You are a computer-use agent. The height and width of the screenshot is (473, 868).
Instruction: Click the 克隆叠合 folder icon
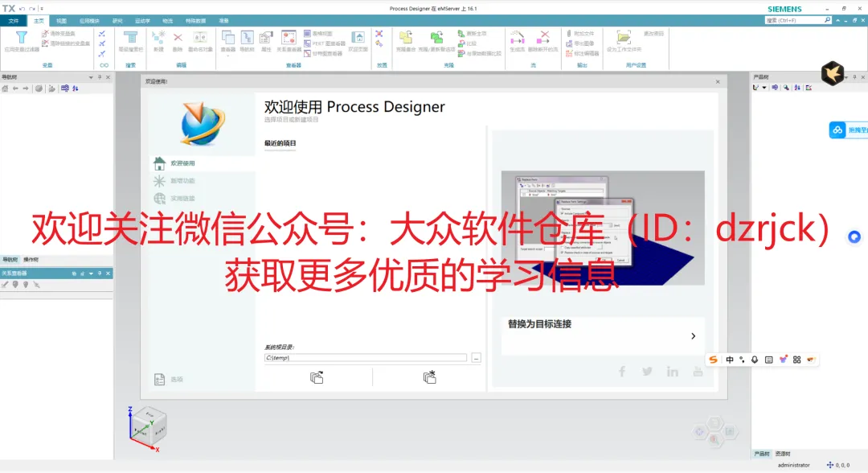406,37
